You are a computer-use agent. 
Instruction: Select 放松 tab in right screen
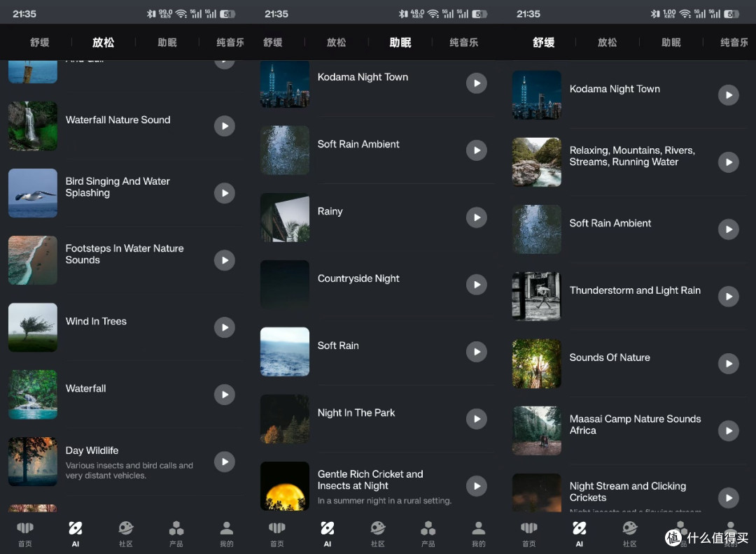pyautogui.click(x=607, y=43)
